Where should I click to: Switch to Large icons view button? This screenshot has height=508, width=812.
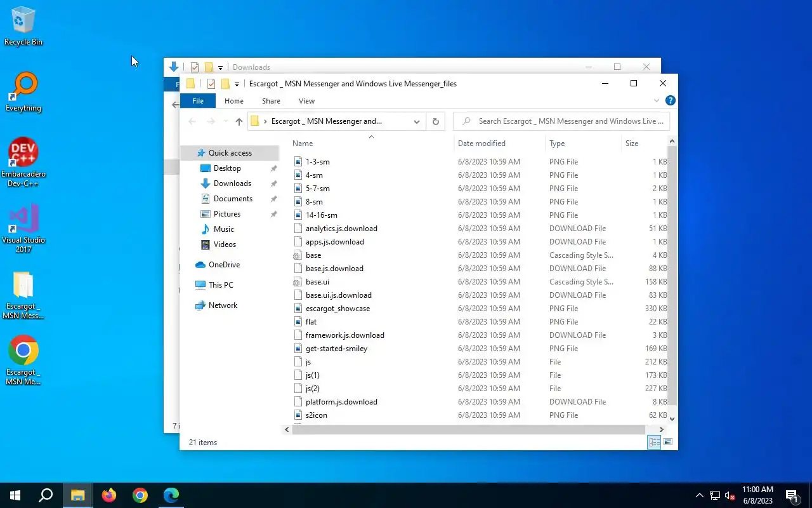(667, 443)
